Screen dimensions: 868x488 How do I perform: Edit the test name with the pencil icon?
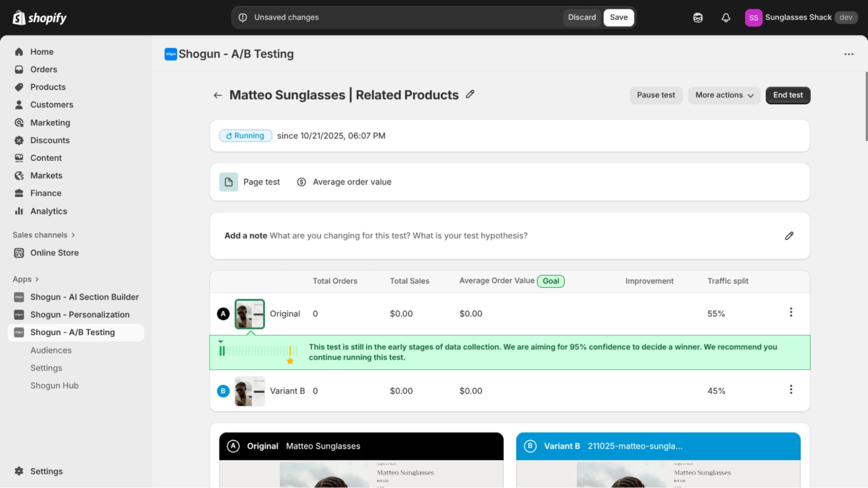[x=470, y=95]
